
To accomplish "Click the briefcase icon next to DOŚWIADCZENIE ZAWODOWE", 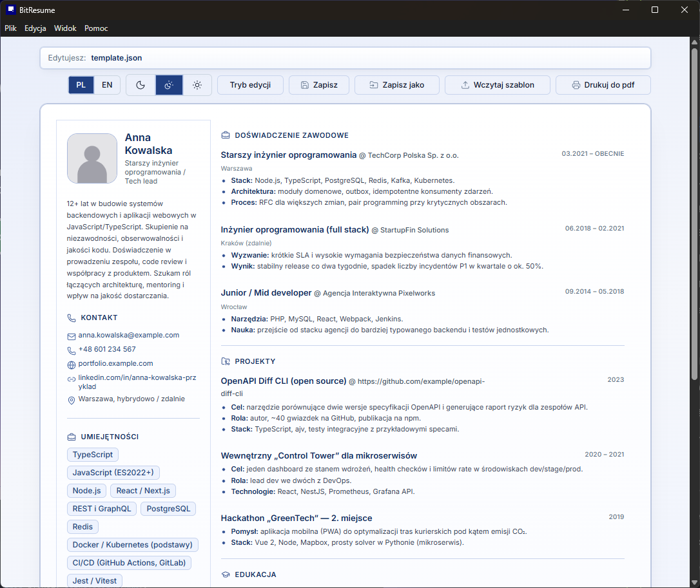I will click(x=225, y=135).
